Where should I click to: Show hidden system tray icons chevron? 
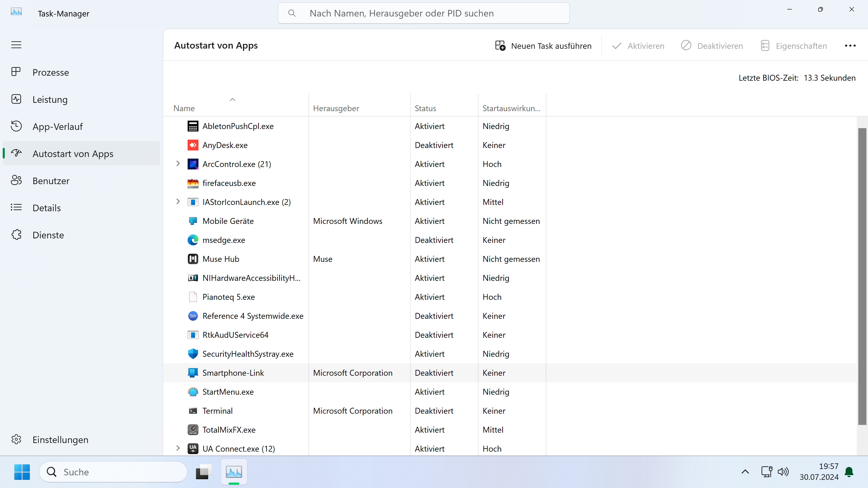point(745,472)
